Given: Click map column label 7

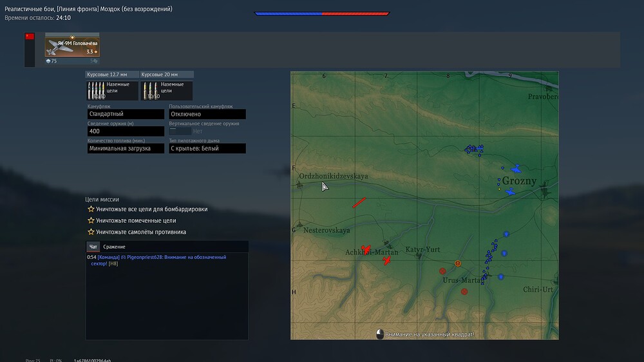Looking at the screenshot, I should tap(386, 75).
